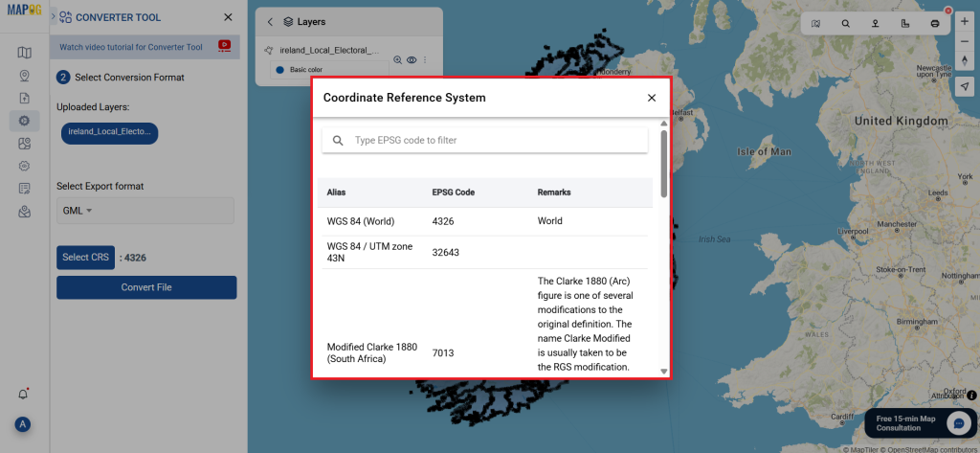Click search magnifier icon in EPSG filter

click(x=338, y=141)
